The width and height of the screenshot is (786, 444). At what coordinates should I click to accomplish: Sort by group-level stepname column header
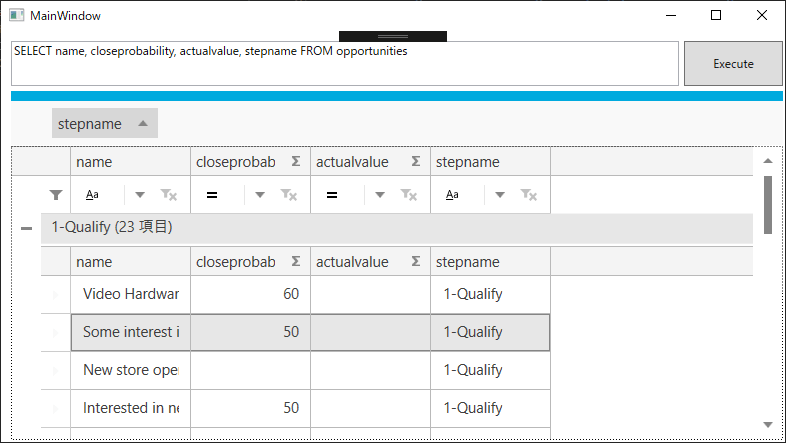point(490,261)
